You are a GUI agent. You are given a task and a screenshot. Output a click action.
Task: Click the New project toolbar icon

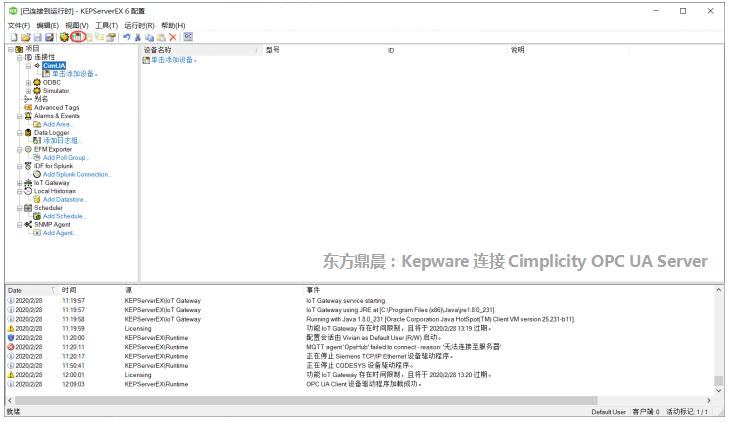click(14, 37)
